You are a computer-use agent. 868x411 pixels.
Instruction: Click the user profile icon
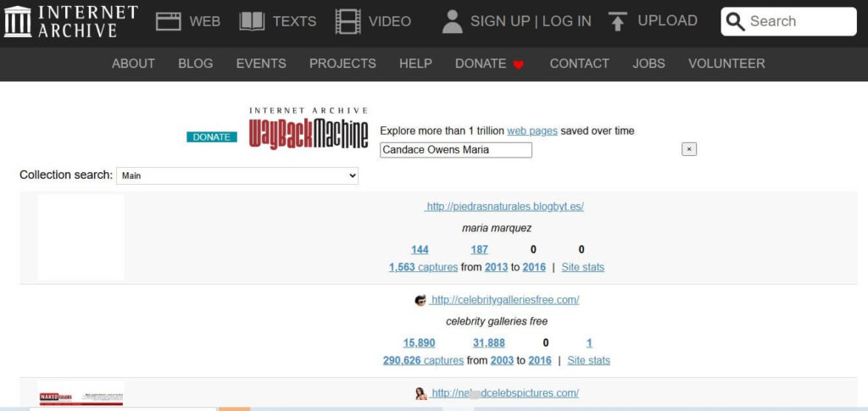453,21
